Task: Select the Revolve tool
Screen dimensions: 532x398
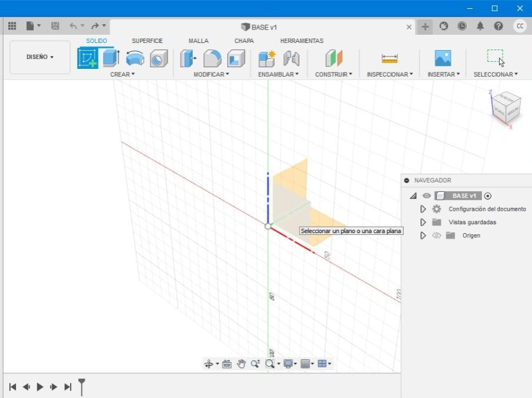Action: point(135,58)
